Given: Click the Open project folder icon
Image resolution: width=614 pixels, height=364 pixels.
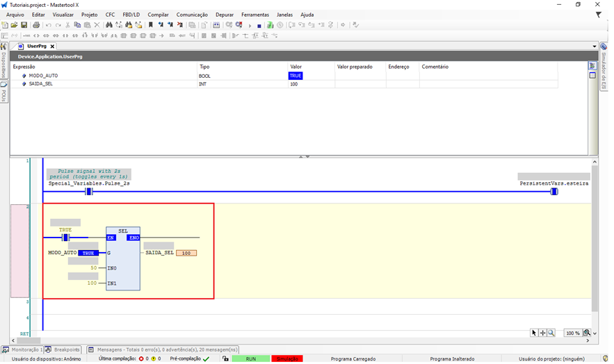Looking at the screenshot, I should tap(15, 25).
